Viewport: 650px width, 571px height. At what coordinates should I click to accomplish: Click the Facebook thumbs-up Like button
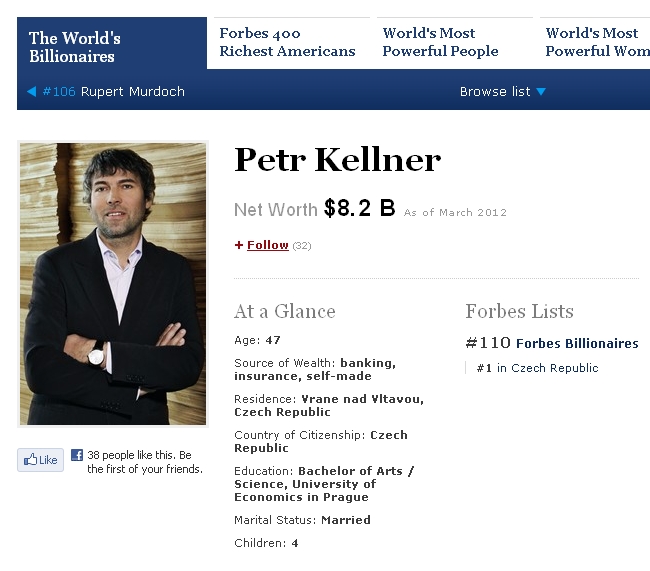(40, 460)
